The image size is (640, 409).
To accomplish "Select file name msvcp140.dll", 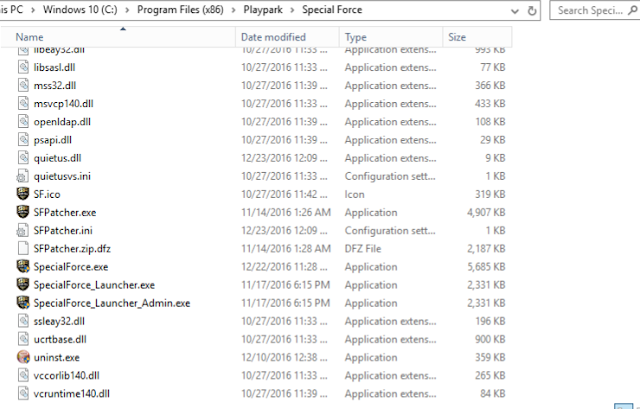I will [64, 104].
